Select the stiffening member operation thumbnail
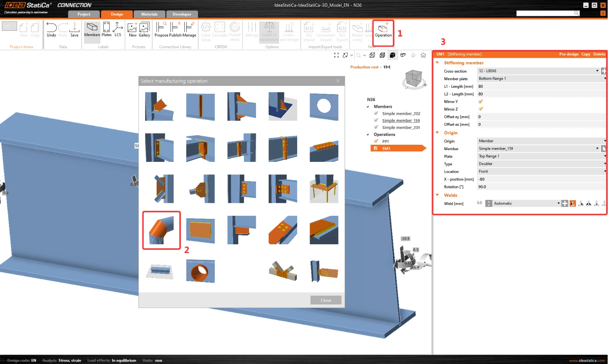The width and height of the screenshot is (608, 364). (161, 230)
